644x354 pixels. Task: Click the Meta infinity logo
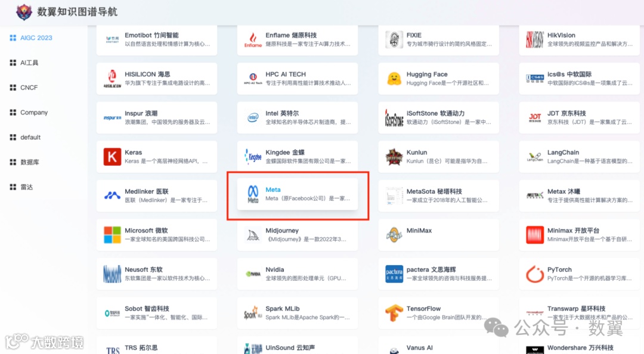pos(253,194)
